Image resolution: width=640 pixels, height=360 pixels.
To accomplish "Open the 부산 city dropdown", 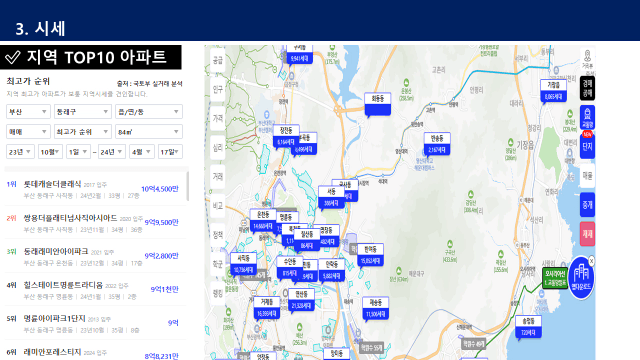I will point(28,111).
